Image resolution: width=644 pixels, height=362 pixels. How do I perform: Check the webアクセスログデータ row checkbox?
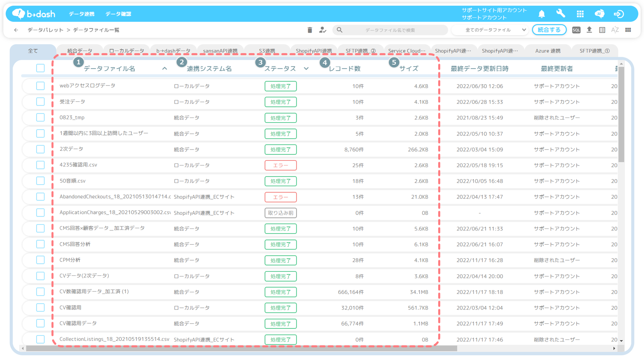pos(40,86)
